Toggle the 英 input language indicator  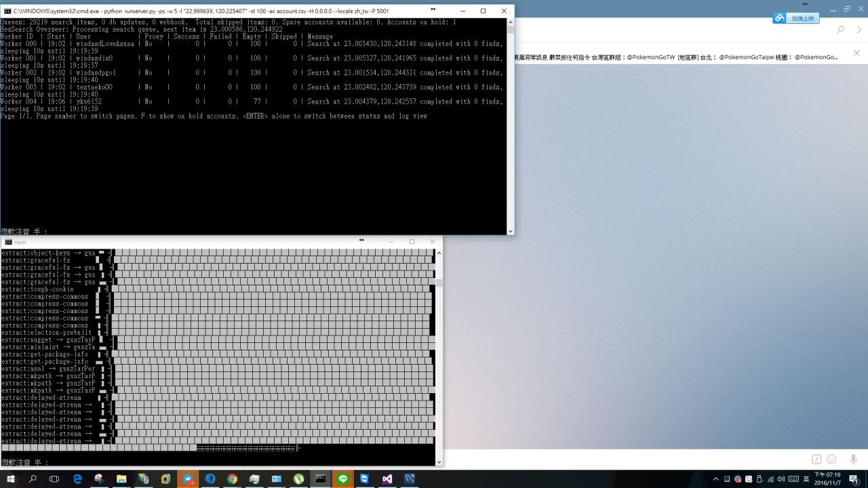click(806, 479)
